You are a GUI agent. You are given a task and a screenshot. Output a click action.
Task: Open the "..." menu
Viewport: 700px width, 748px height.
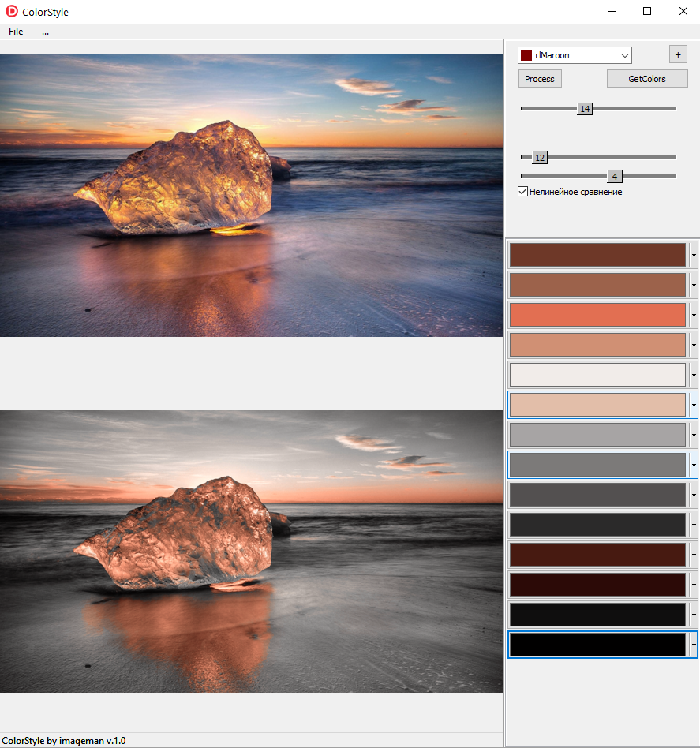45,32
